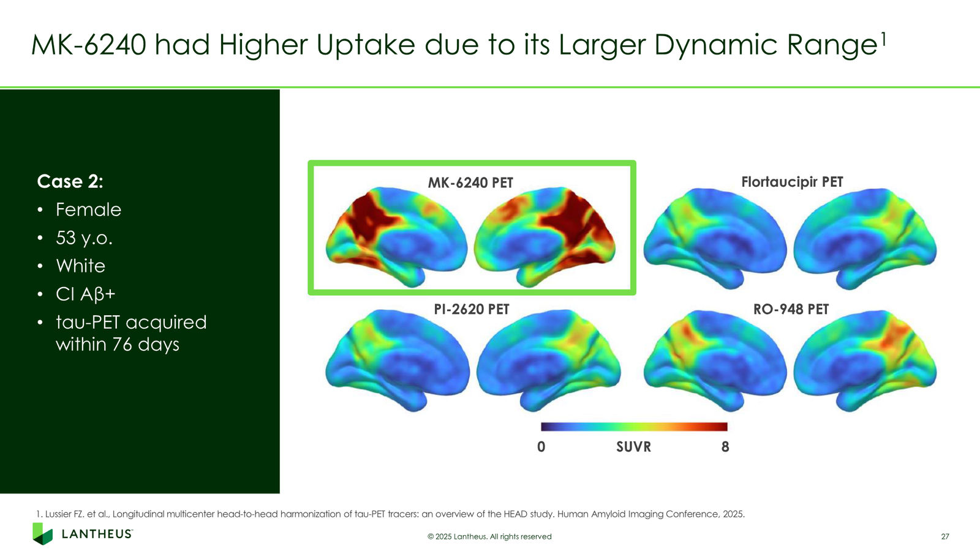Click the Lussier FZ. et al. footnote reference
The width and height of the screenshot is (980, 551).
(x=390, y=514)
